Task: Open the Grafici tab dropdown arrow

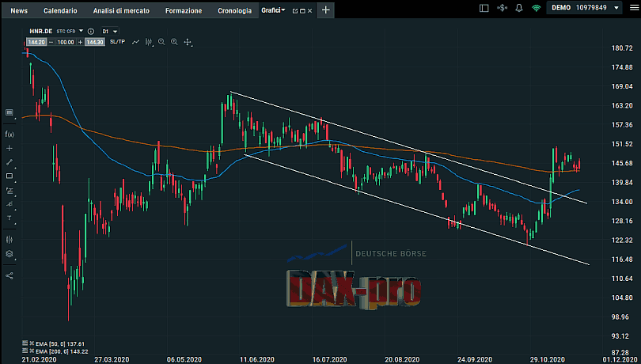Action: tap(283, 9)
